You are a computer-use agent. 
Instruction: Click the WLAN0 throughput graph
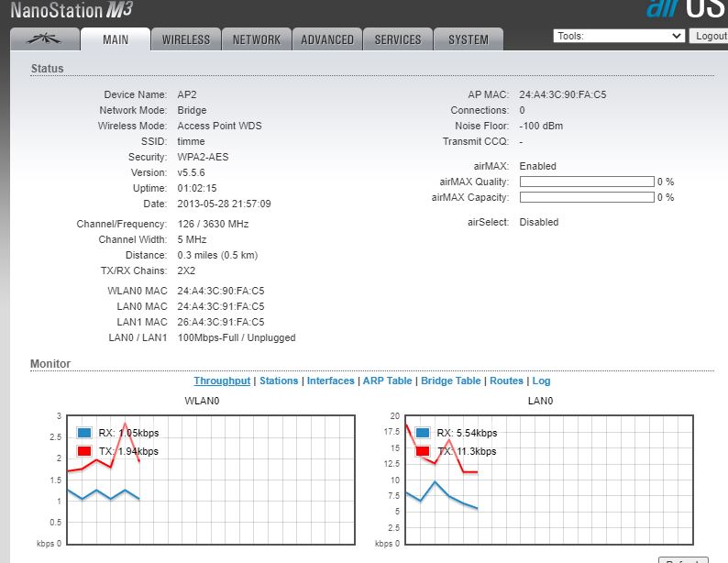point(211,480)
